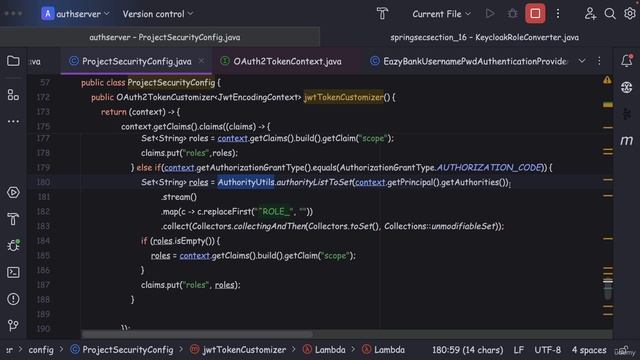Click the Debug bug icon in the toolbar
The width and height of the screenshot is (640, 360).
tap(512, 14)
